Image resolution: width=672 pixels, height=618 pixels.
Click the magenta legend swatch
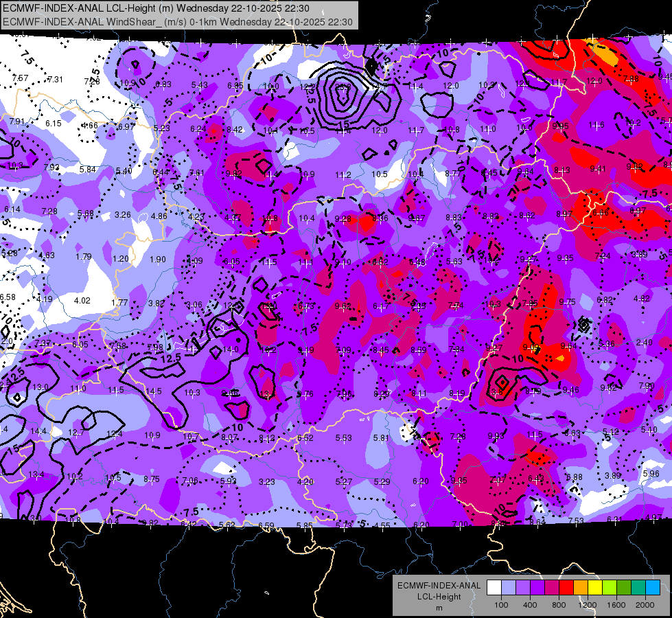552,588
